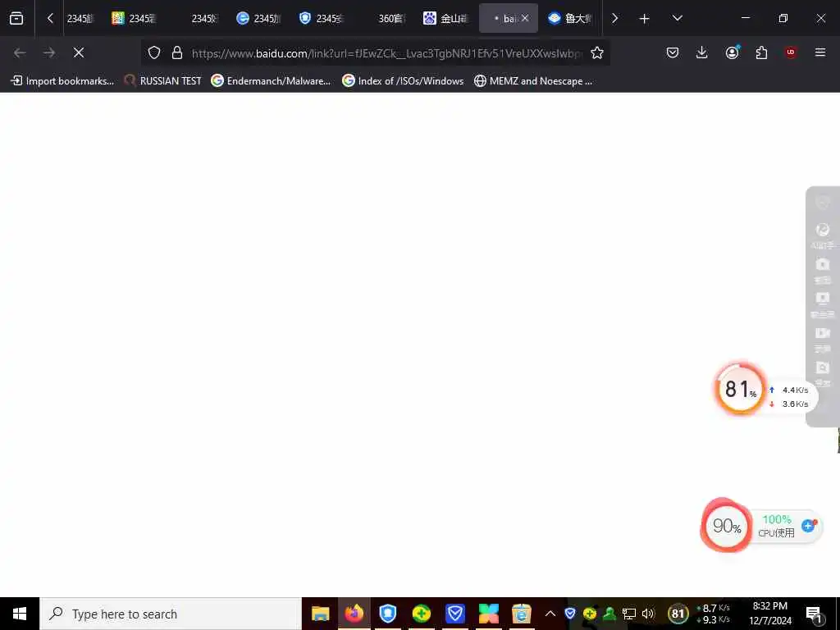Open the uBlock Origin extension icon

[791, 52]
